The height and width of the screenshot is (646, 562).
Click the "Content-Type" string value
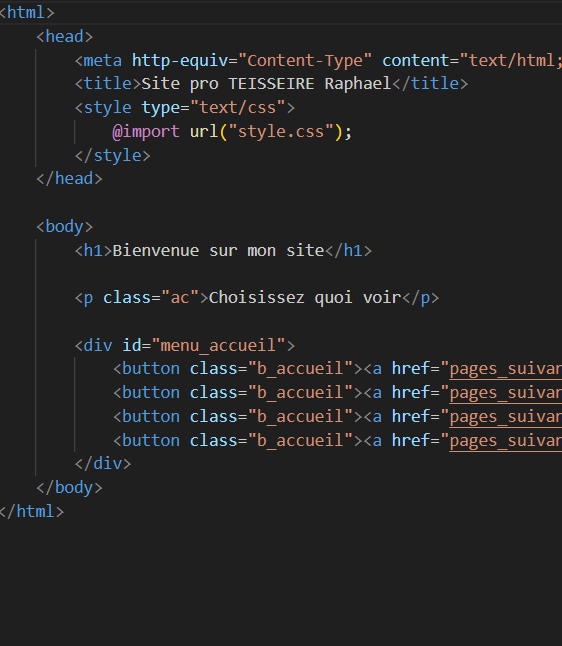click(304, 61)
